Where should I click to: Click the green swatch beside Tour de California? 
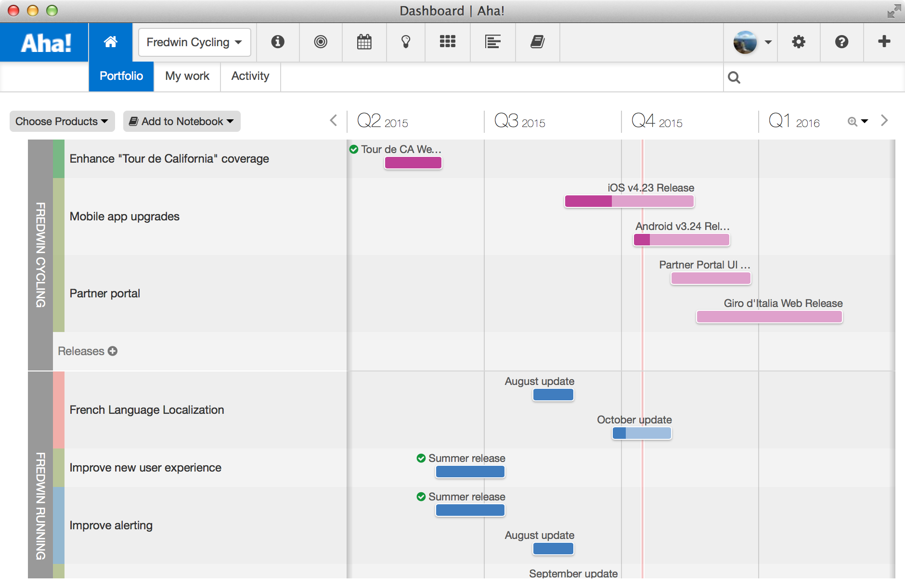(59, 159)
